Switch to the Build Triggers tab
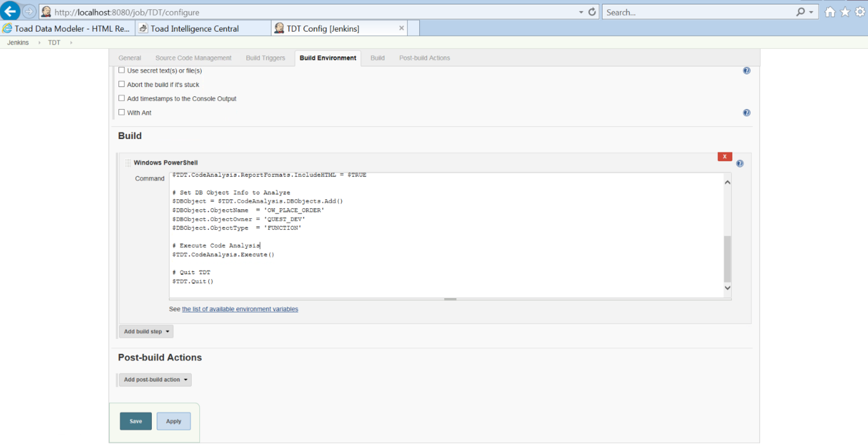 tap(265, 57)
